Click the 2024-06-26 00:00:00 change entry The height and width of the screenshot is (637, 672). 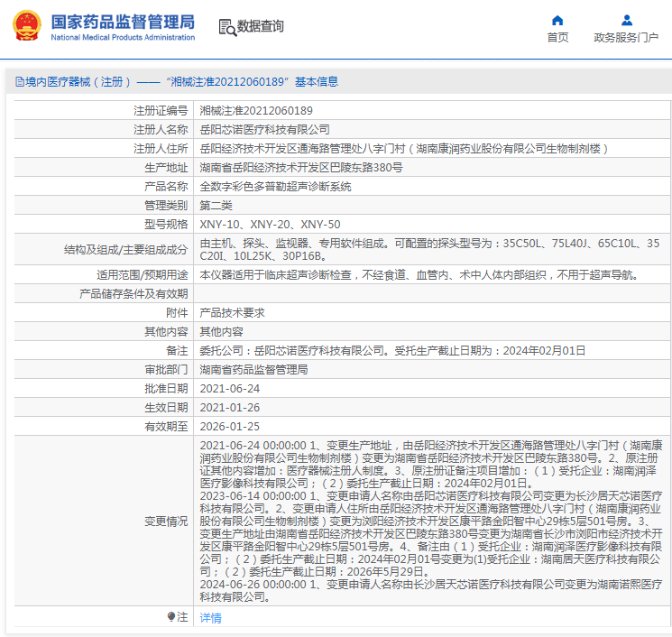click(431, 590)
